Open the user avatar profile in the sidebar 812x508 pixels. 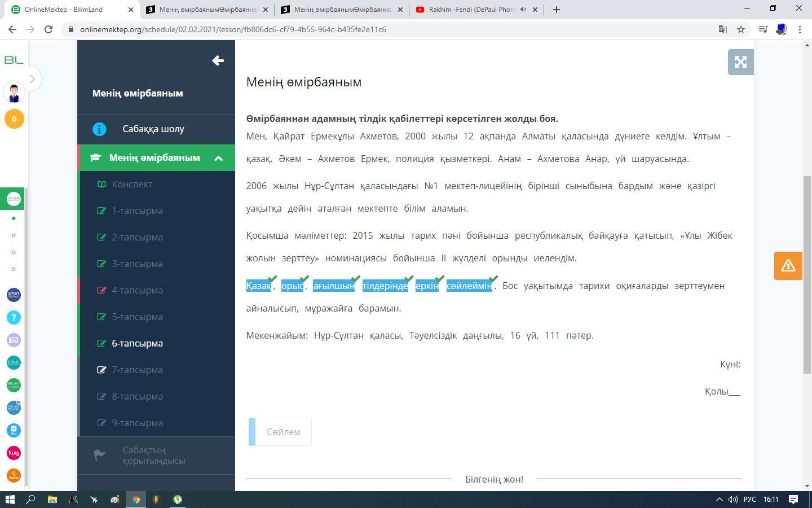click(x=14, y=92)
